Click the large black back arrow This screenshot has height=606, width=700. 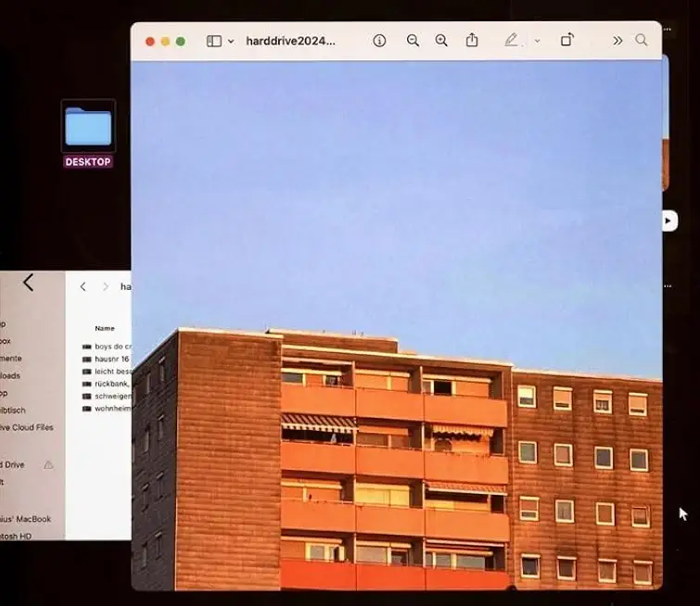pos(28,283)
